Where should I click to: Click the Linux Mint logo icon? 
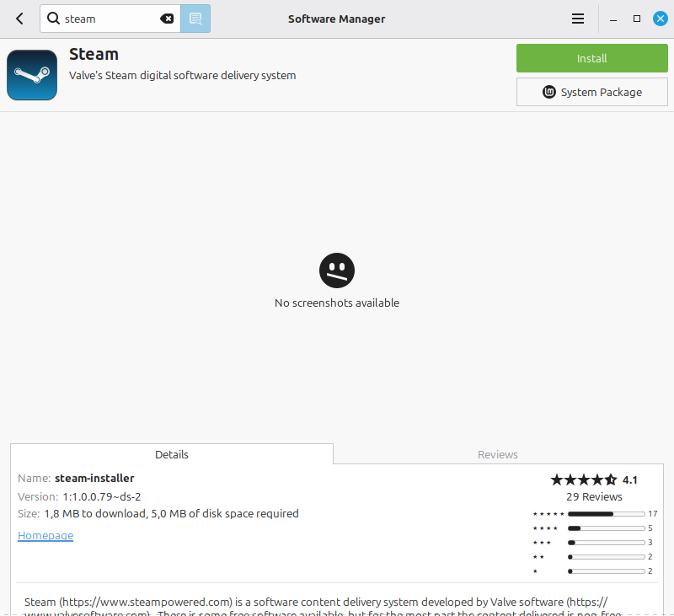(x=549, y=92)
